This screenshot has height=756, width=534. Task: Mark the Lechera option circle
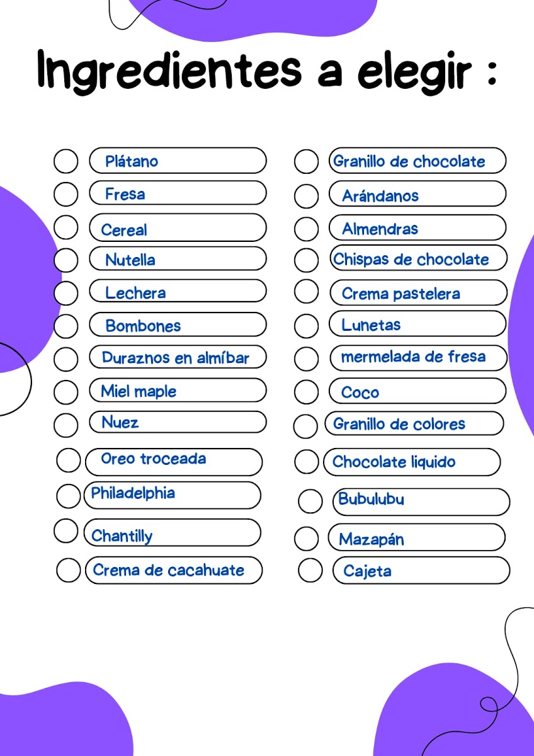(66, 292)
